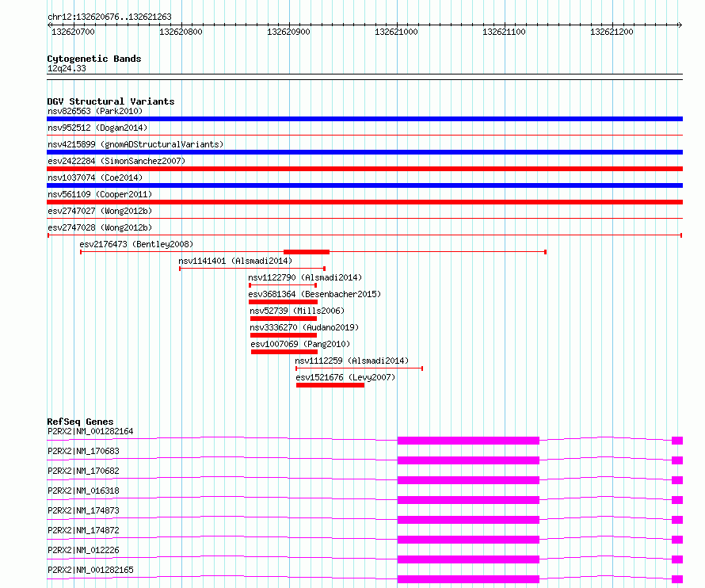The width and height of the screenshot is (705, 588).
Task: Click ruler position 132621200
Action: (612, 32)
